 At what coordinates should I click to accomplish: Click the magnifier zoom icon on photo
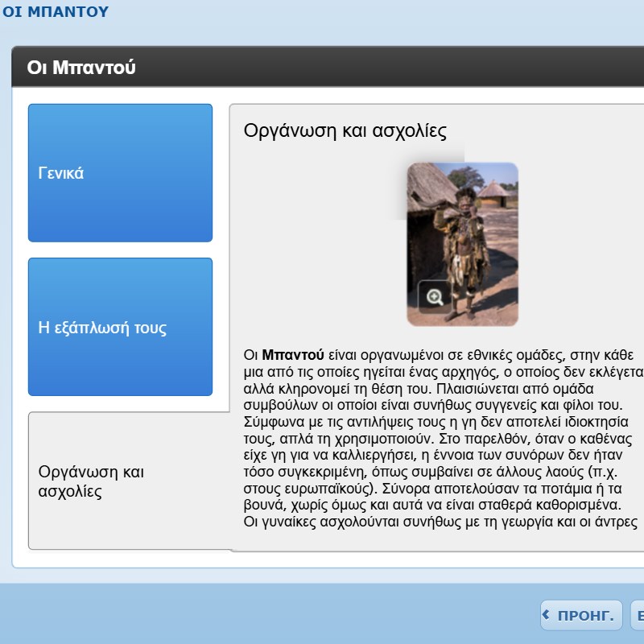[435, 297]
